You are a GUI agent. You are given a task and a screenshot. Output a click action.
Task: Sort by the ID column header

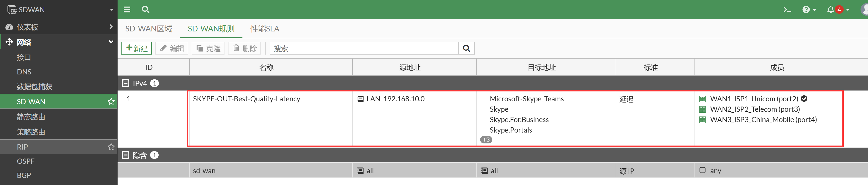tap(153, 67)
